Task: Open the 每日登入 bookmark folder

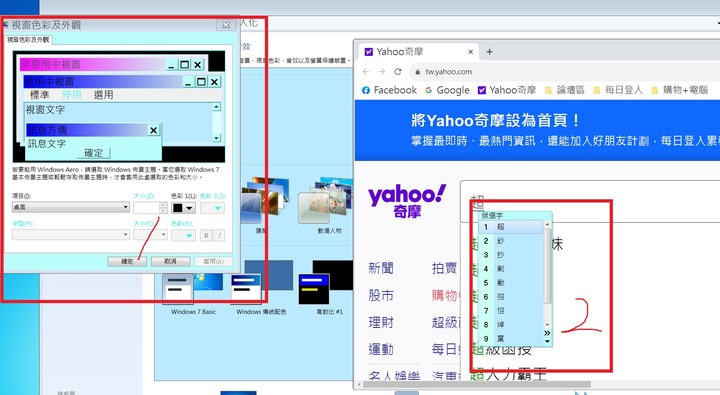Action: [618, 90]
